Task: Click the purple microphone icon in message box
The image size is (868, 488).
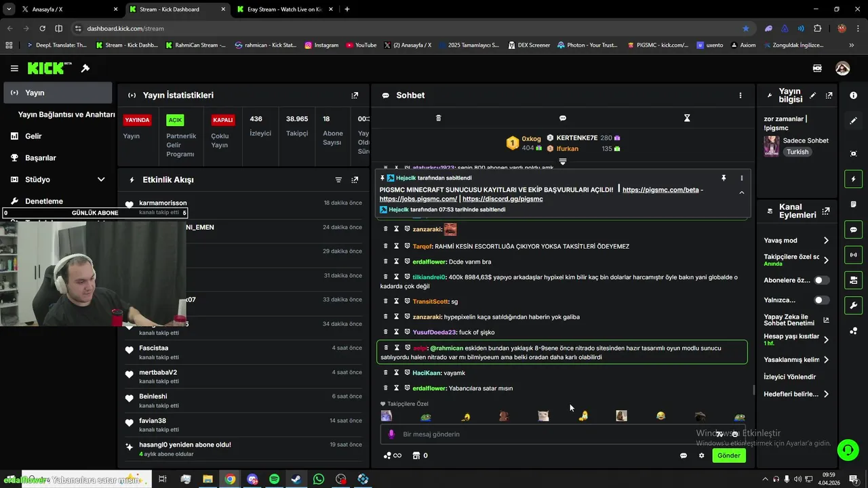Action: click(391, 434)
